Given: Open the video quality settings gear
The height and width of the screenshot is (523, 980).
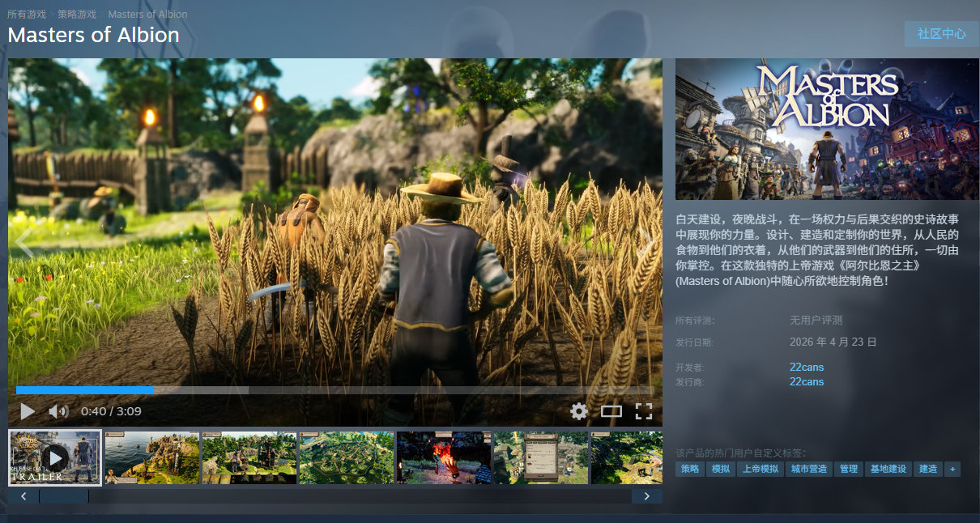Looking at the screenshot, I should (x=579, y=411).
